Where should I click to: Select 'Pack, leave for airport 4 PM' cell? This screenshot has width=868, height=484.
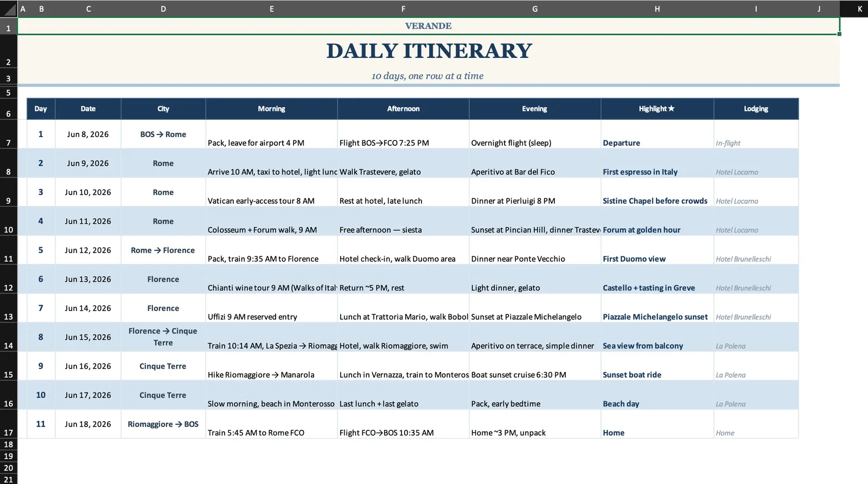click(271, 134)
